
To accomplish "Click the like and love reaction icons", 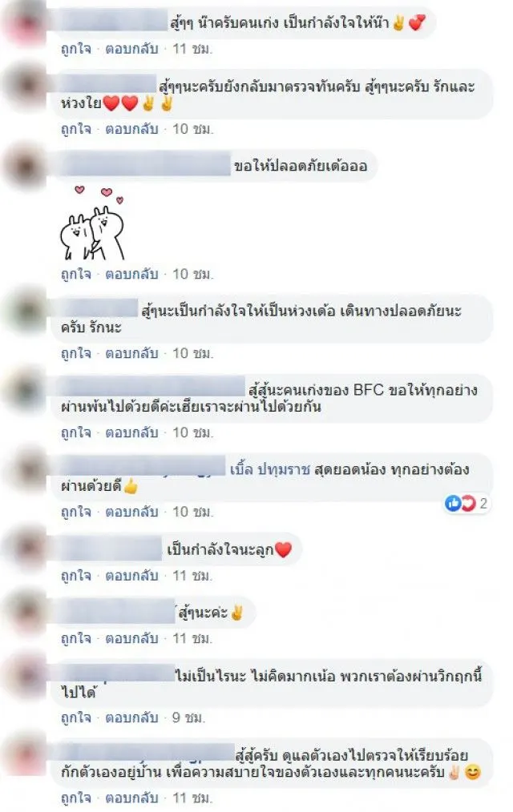I will coord(460,503).
